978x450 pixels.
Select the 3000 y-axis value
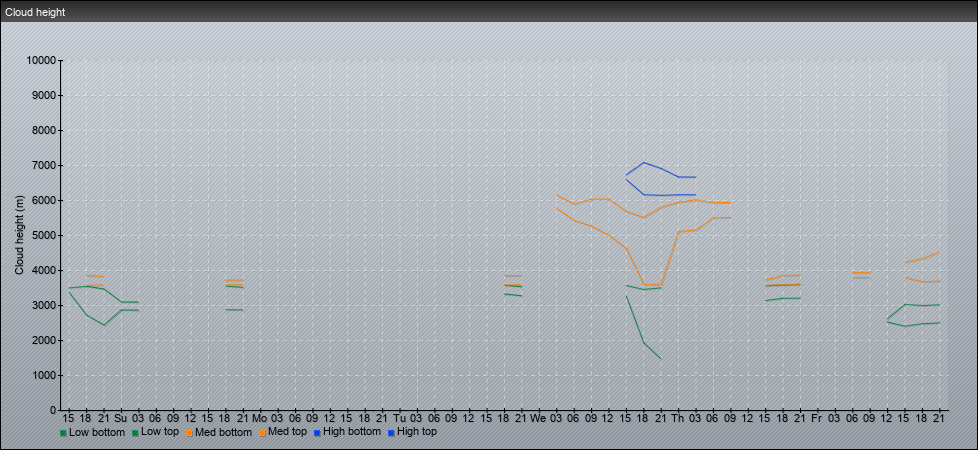[44, 305]
